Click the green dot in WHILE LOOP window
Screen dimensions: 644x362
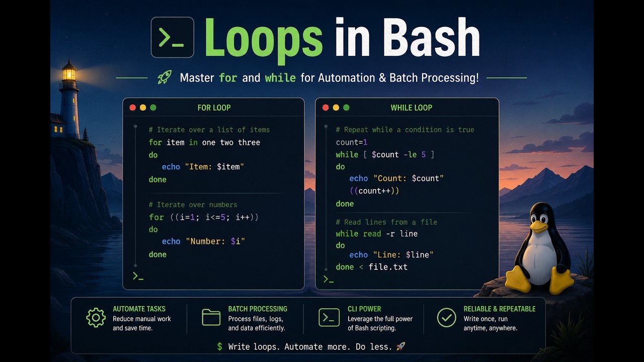point(346,108)
